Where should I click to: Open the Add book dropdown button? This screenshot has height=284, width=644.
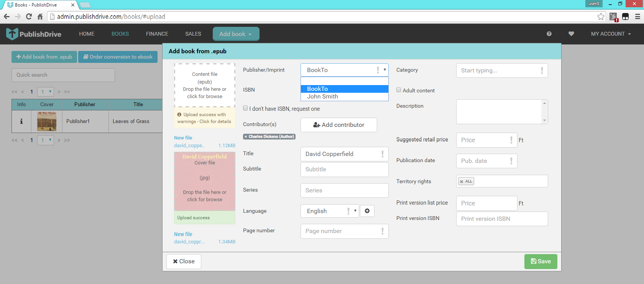236,34
